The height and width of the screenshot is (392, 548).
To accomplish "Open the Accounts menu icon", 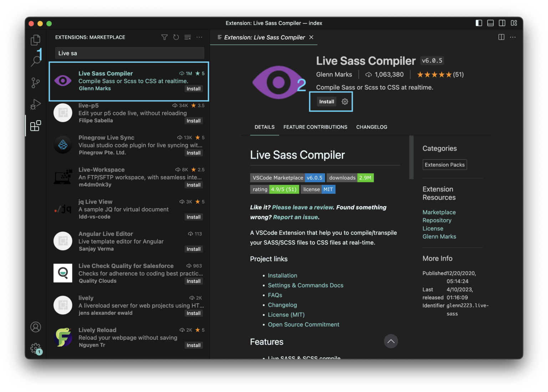I will 36,327.
